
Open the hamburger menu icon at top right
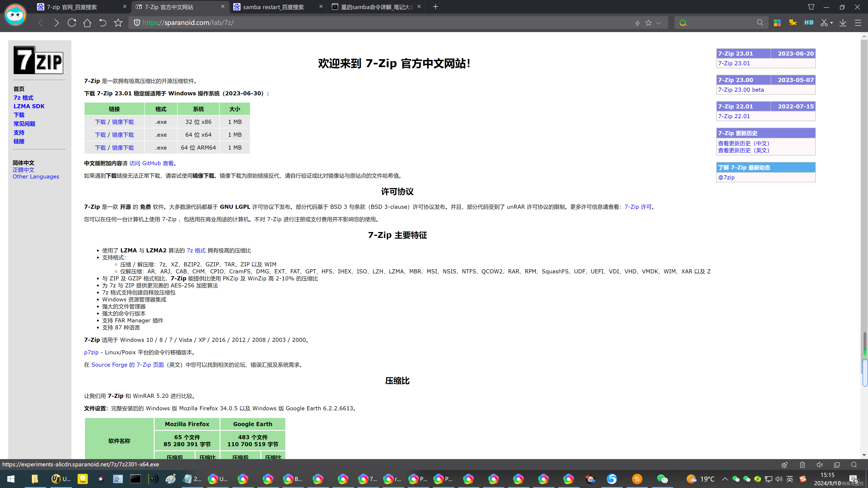click(x=858, y=23)
